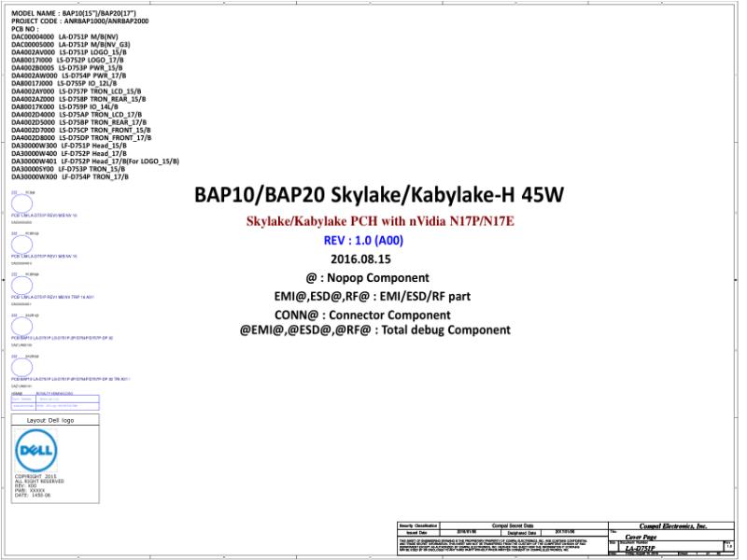The width and height of the screenshot is (747, 560).
Task: Select the blue "REV : 1.0 (A00)" text
Action: [363, 241]
